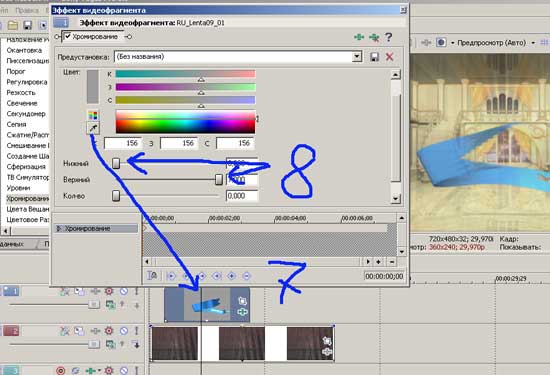Viewport: 550px width, 375px height.
Task: Click the Верхний threshold slider handle
Action: point(219,180)
